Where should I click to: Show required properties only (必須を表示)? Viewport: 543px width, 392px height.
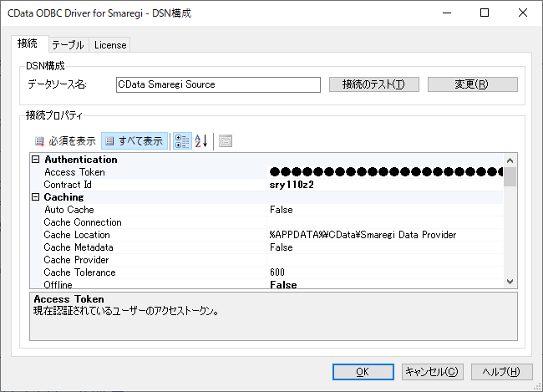click(65, 141)
